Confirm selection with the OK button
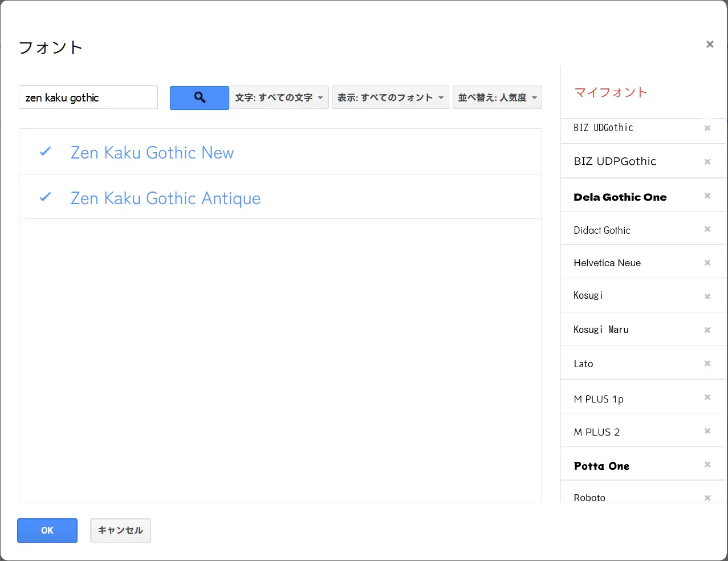This screenshot has height=561, width=728. pos(47,530)
